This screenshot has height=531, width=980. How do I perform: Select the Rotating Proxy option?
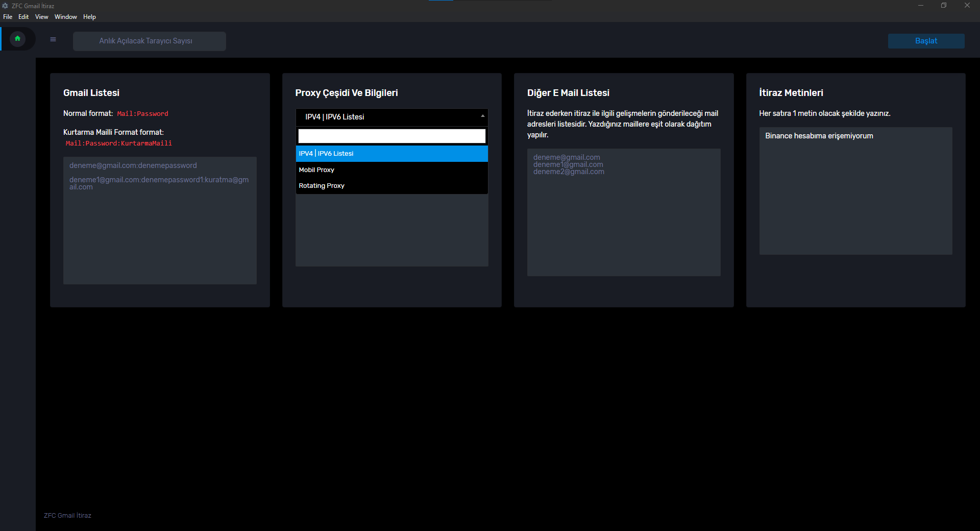(x=391, y=185)
